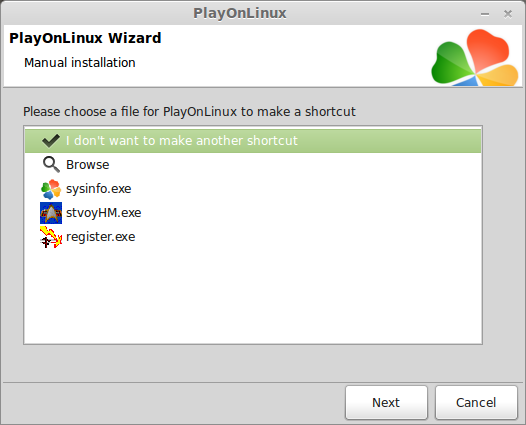Select register.exe file name in the list
Screen dimensions: 526x425
pos(100,237)
